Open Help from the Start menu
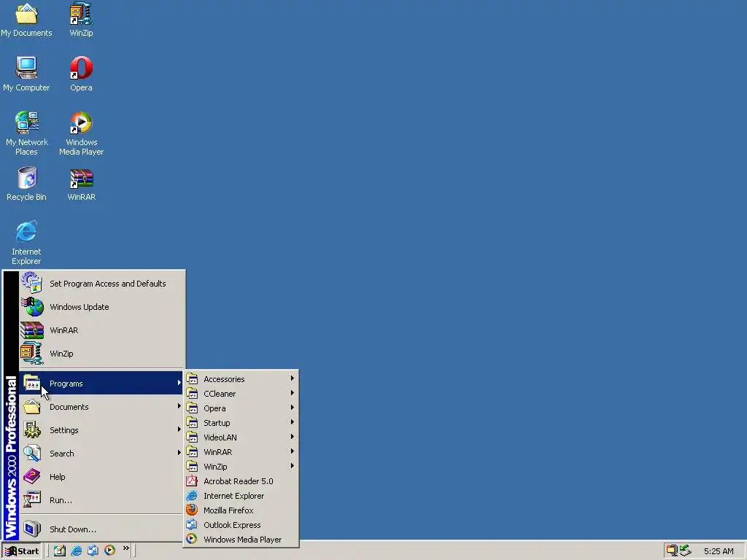747x560 pixels. (101, 477)
